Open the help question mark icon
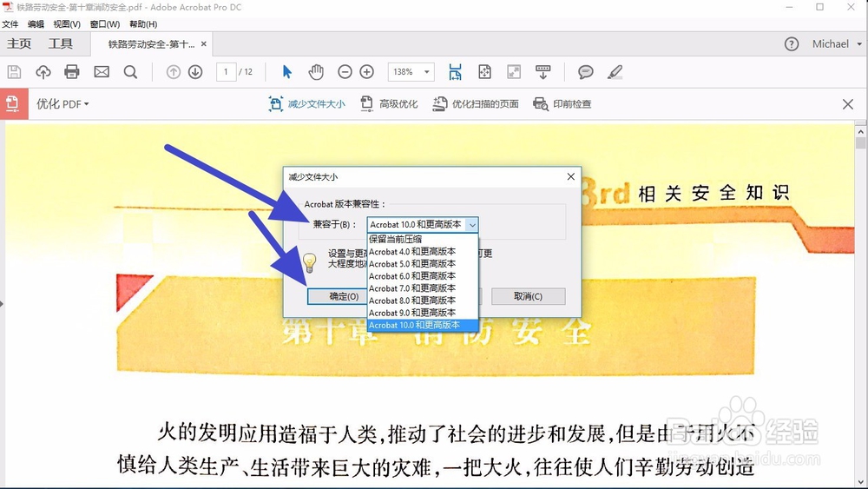This screenshot has width=868, height=489. 792,44
